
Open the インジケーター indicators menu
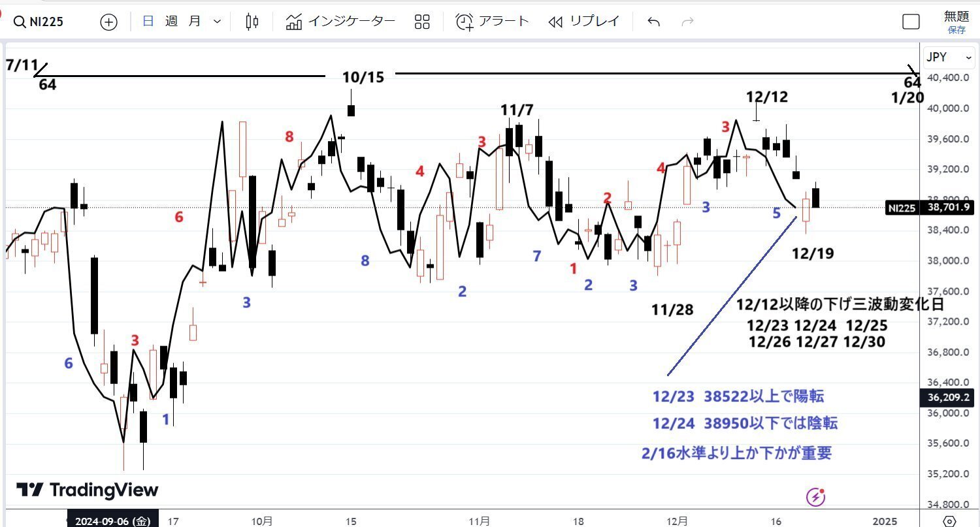(340, 22)
